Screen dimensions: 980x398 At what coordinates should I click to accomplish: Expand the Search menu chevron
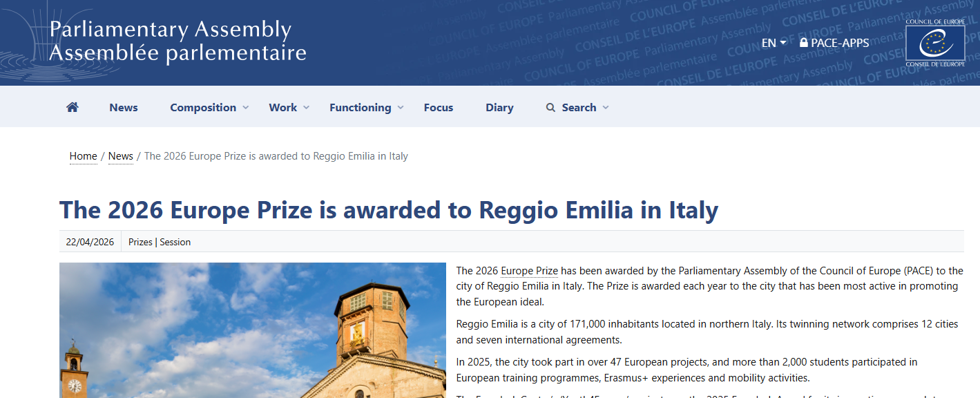(x=606, y=108)
